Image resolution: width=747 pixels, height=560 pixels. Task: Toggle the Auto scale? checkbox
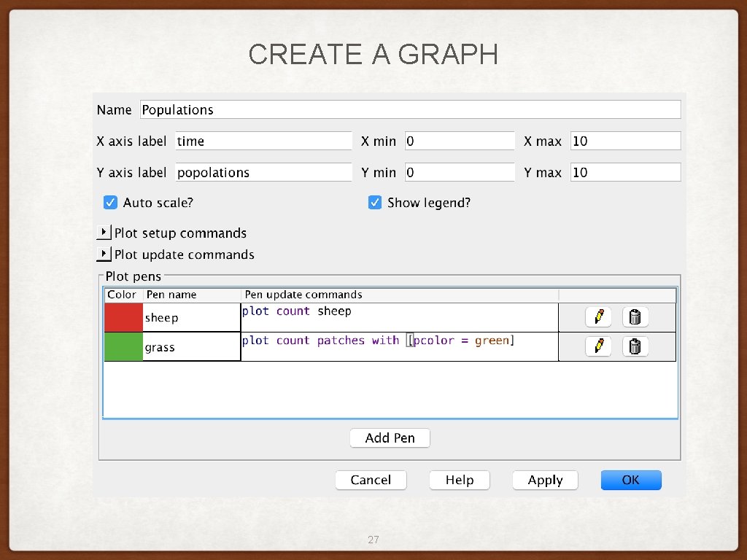110,202
